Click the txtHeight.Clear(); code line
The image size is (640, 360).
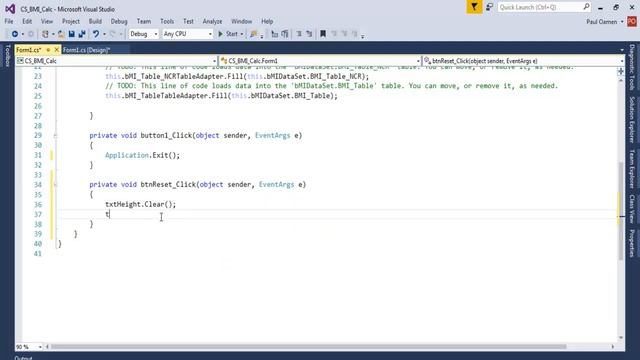(x=140, y=204)
